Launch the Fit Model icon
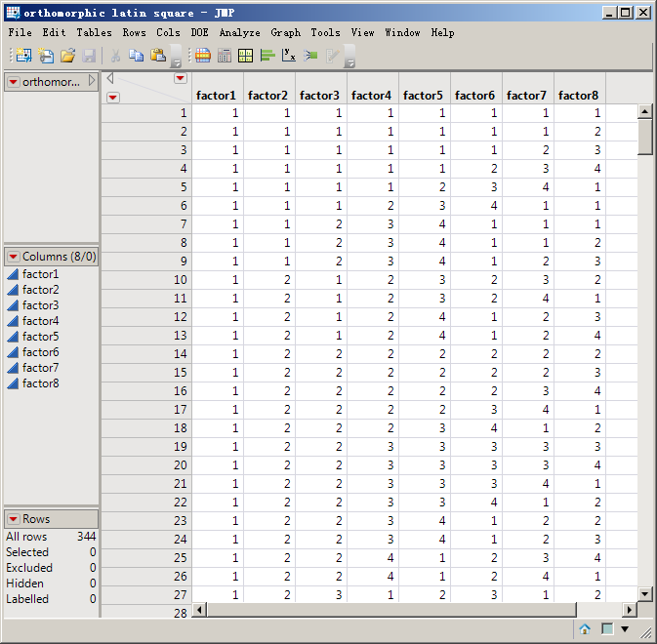 (310, 56)
